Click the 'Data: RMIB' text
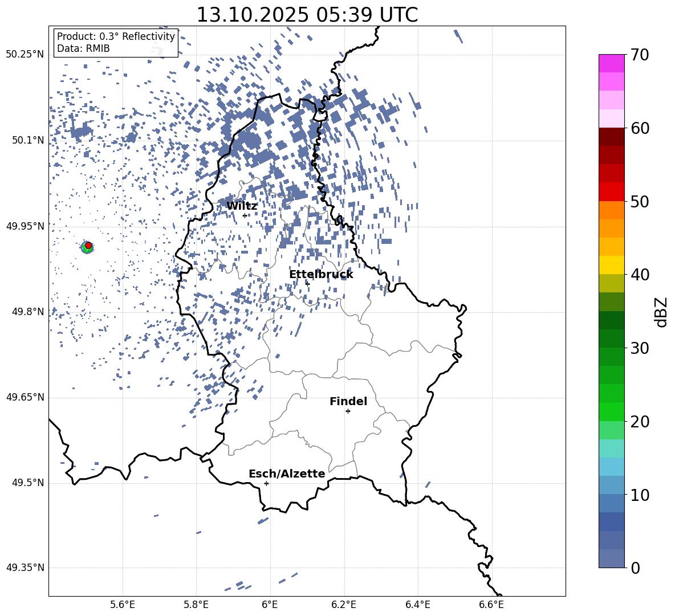Image resolution: width=675 pixels, height=616 pixels. tap(83, 48)
